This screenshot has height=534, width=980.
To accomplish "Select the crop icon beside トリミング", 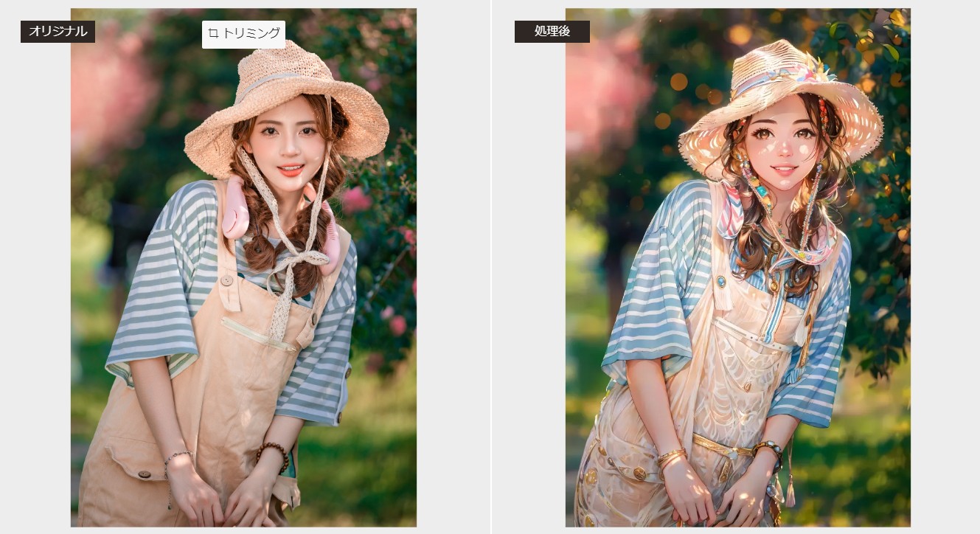I will pos(214,33).
